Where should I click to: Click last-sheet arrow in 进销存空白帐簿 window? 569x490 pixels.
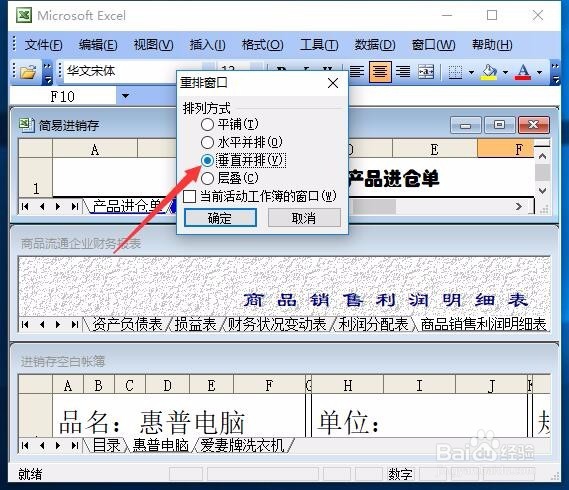75,445
